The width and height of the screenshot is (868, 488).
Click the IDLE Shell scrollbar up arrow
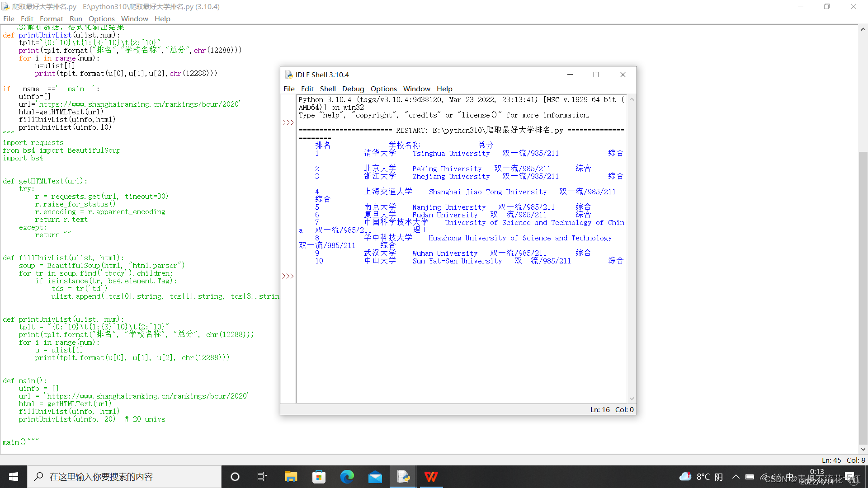(632, 99)
